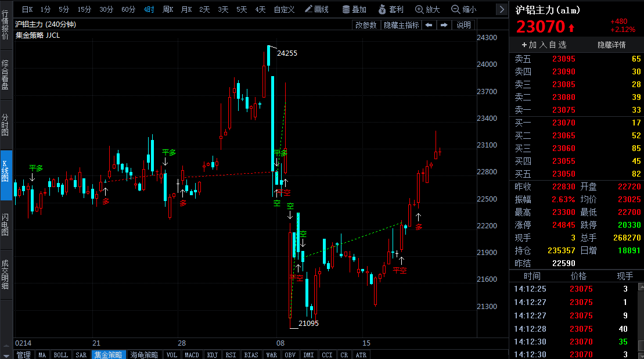
Task: Open the 自定义 custom period option
Action: pyautogui.click(x=284, y=9)
